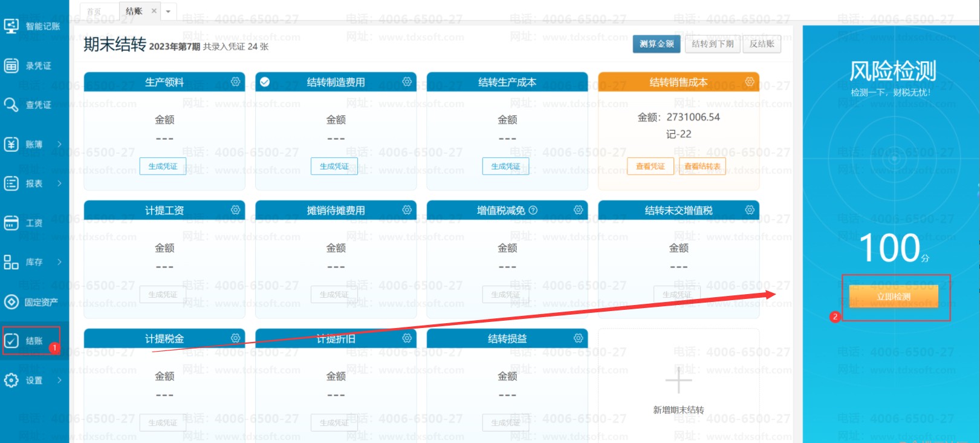Click the 录凭证 sidebar icon
Screen dimensions: 980x443
coord(11,65)
